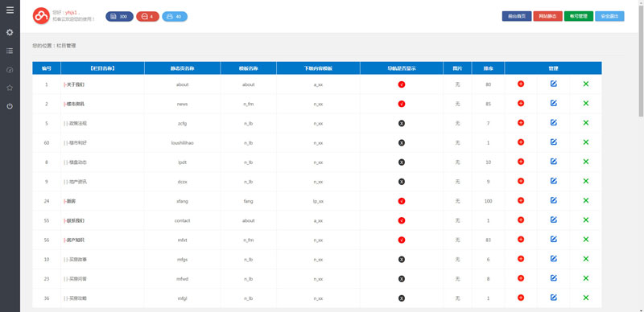Toggle navigation display for the lpdt row
The image size is (644, 312).
coord(402,162)
